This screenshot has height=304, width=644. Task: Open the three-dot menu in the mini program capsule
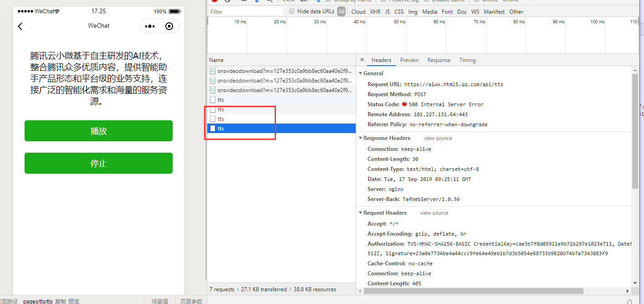[150, 26]
